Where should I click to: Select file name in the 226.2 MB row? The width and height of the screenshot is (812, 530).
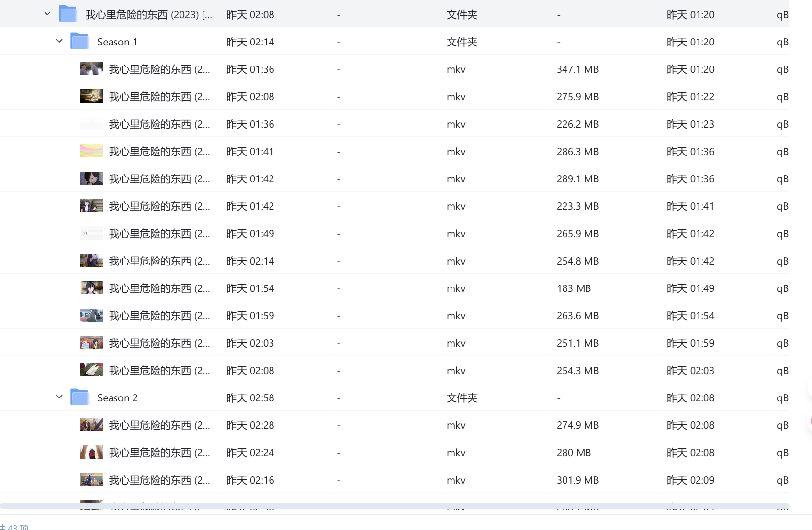click(159, 124)
